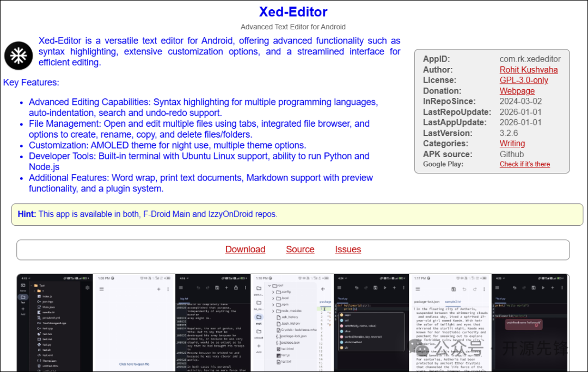
Task: Open the Download link
Action: pyautogui.click(x=245, y=249)
